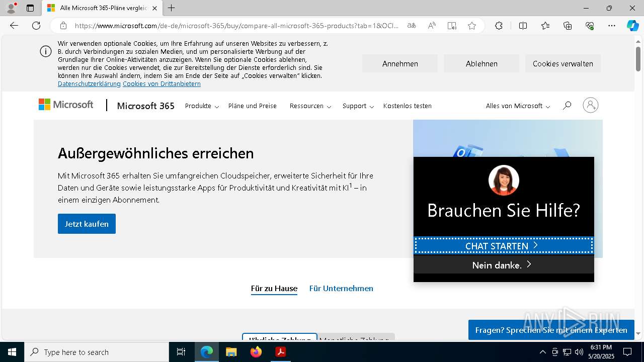Open the Favorites list icon
This screenshot has width=644, height=362.
545,26
